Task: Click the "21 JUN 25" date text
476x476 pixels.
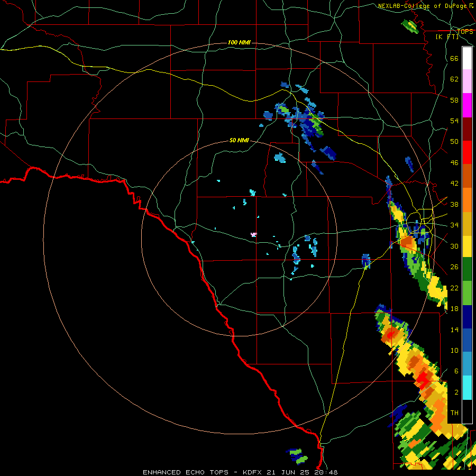Action: point(289,472)
